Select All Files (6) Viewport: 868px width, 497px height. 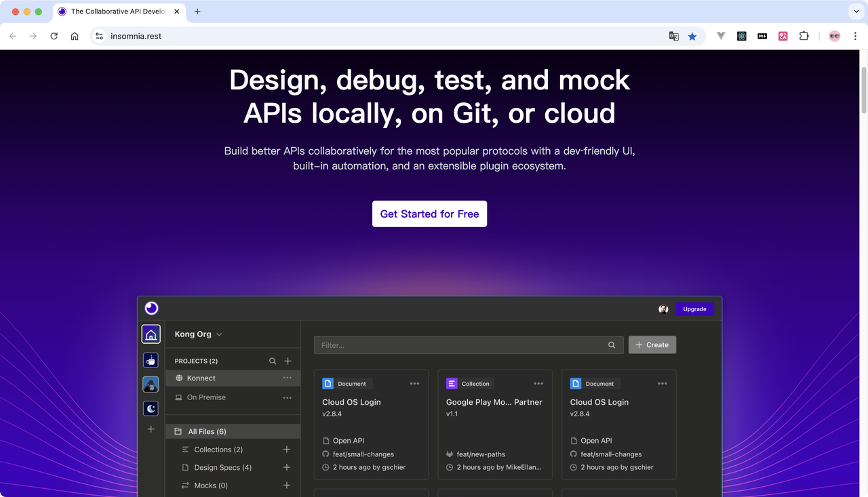(233, 431)
